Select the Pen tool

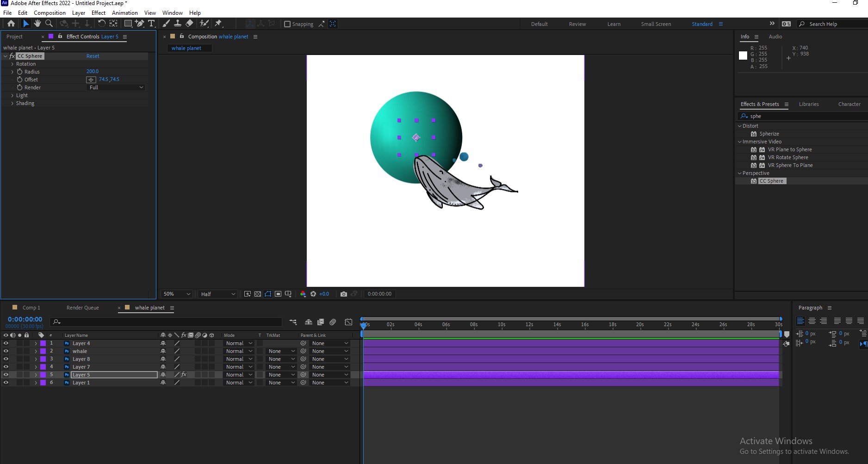tap(140, 24)
